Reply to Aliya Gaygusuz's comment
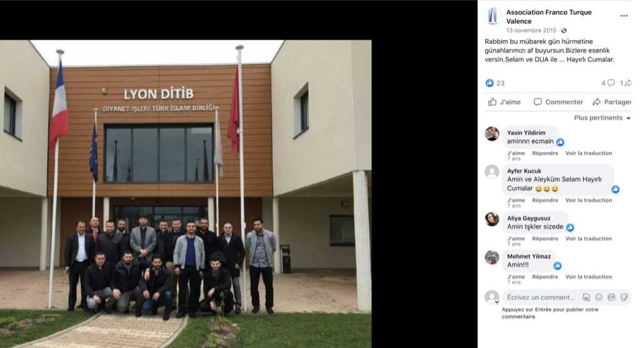Screen dimensions: 644x348 coord(545,238)
